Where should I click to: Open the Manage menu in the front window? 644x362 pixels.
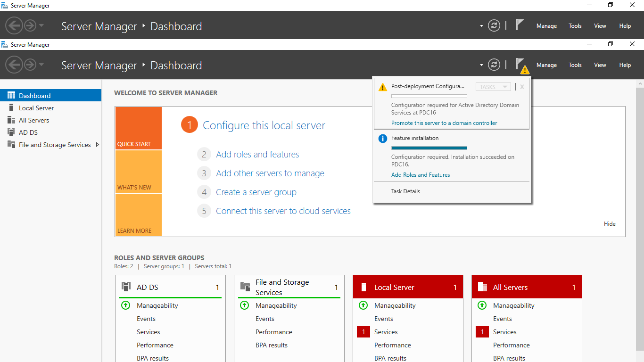click(x=546, y=65)
